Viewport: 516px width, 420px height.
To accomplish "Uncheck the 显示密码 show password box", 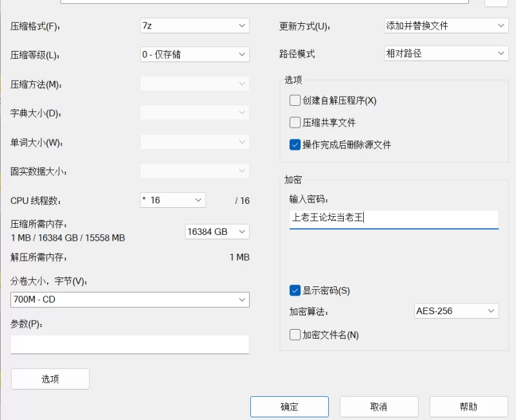I will click(x=295, y=290).
